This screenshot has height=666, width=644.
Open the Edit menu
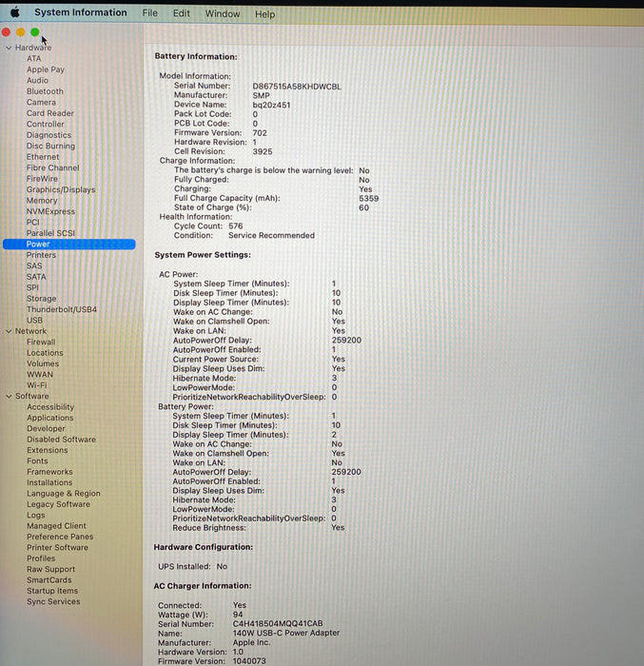(x=182, y=13)
